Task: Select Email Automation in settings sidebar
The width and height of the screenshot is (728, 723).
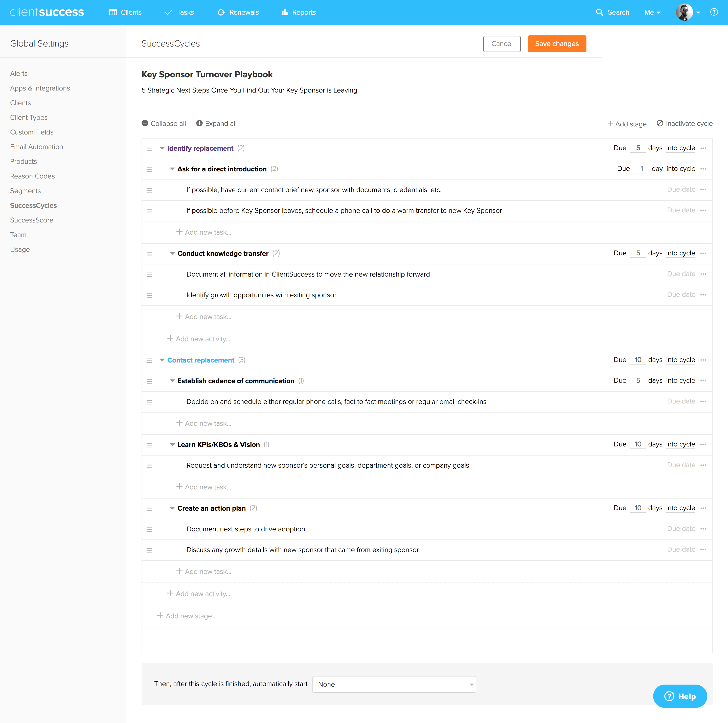Action: point(37,147)
